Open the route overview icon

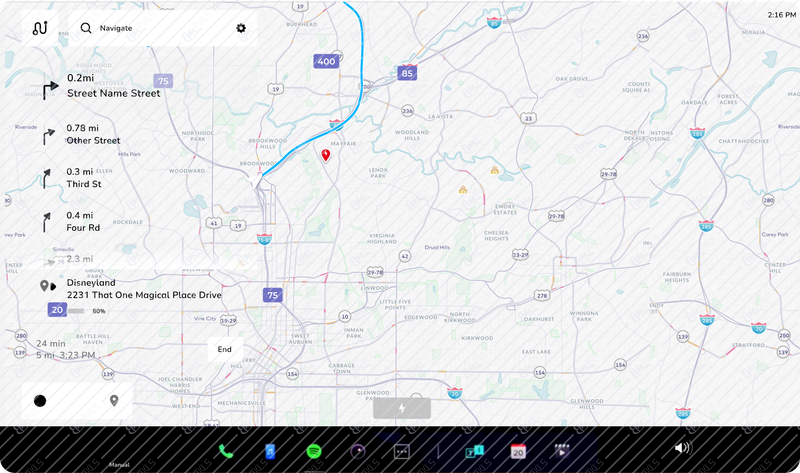click(x=40, y=28)
